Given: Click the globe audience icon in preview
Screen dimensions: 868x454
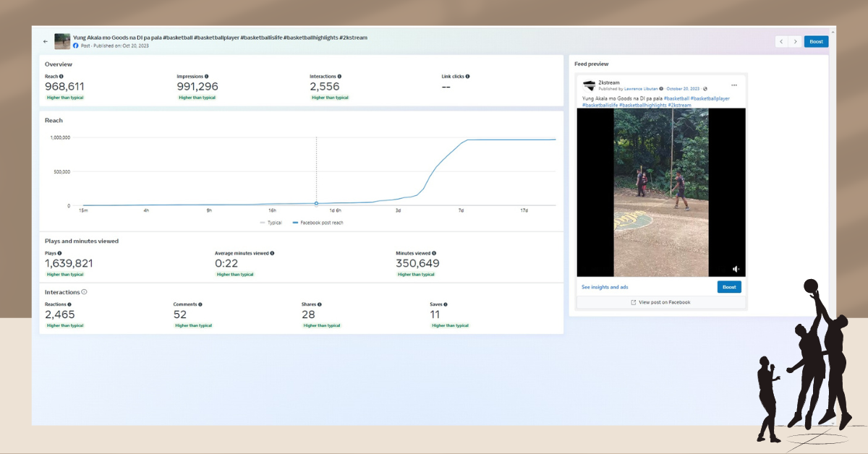Looking at the screenshot, I should 705,89.
